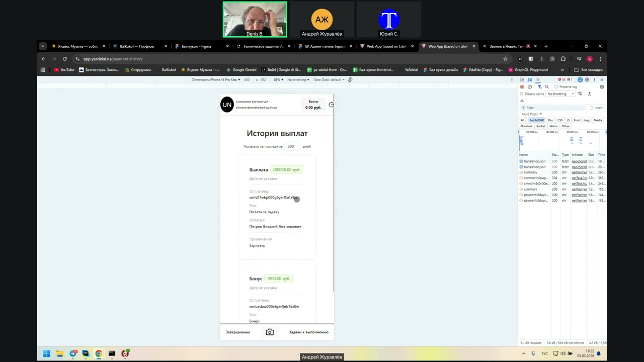
Task: Open DevTools settings gear
Action: 587,80
